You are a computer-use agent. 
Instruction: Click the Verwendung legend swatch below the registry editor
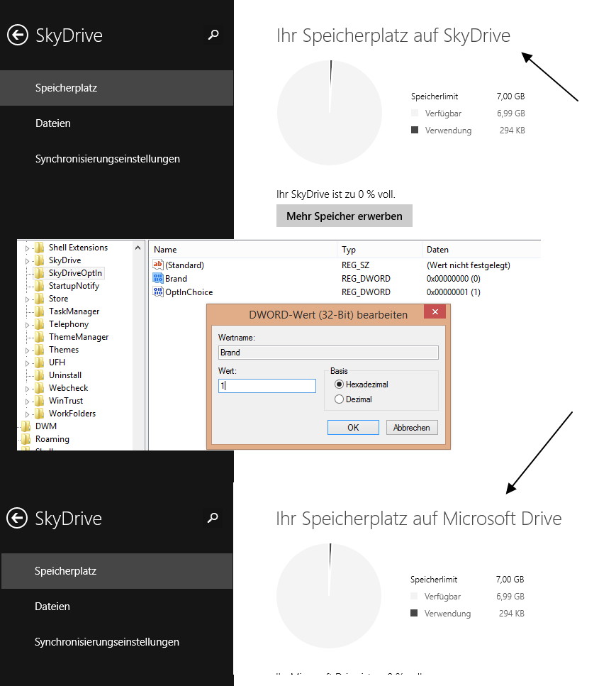point(414,613)
